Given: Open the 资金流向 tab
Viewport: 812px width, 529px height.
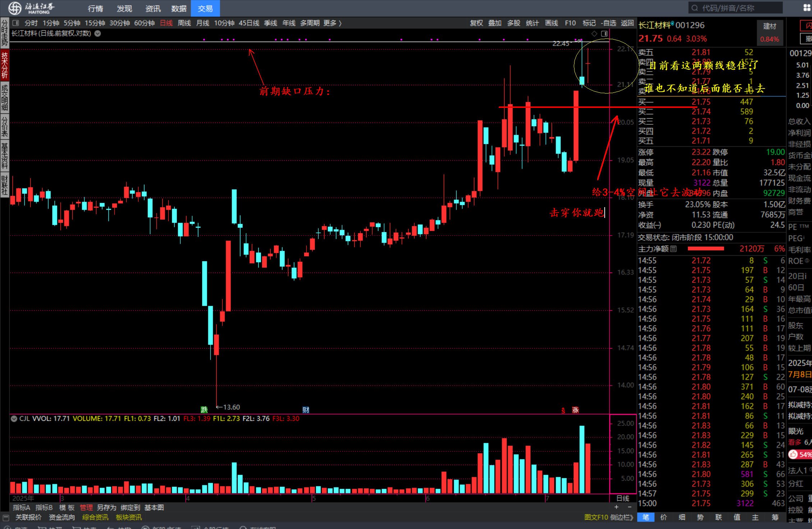Looking at the screenshot, I should point(62,517).
